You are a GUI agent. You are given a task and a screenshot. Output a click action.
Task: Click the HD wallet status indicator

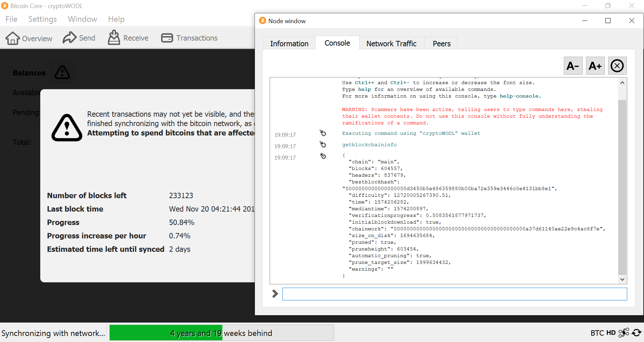tap(611, 333)
